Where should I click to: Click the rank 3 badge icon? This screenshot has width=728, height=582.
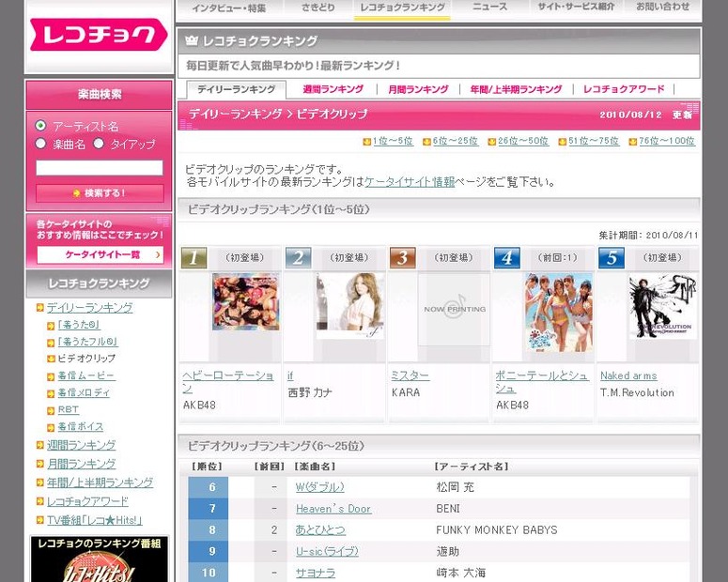pos(403,257)
